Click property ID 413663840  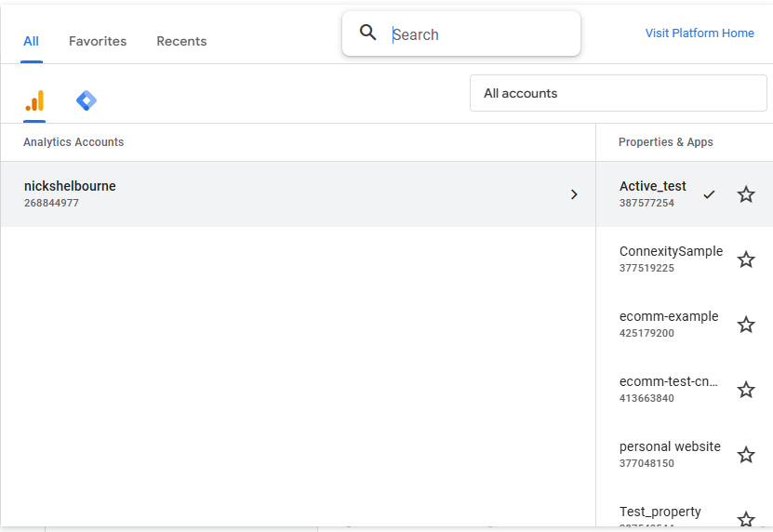646,398
